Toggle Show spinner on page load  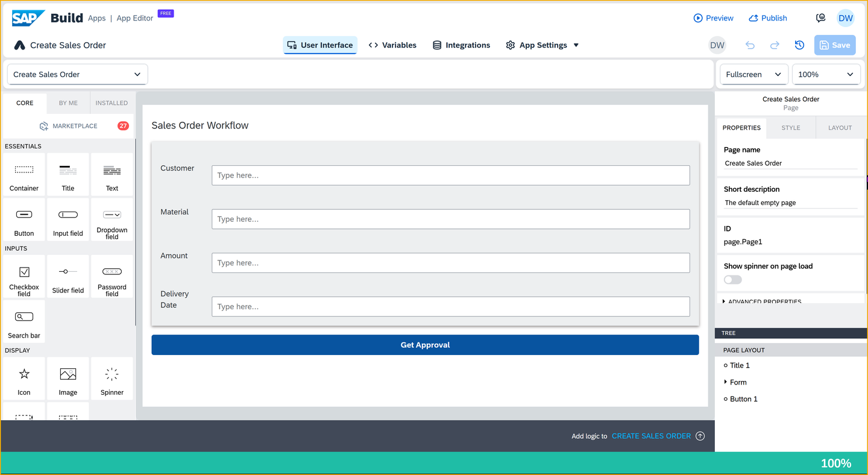pos(733,280)
